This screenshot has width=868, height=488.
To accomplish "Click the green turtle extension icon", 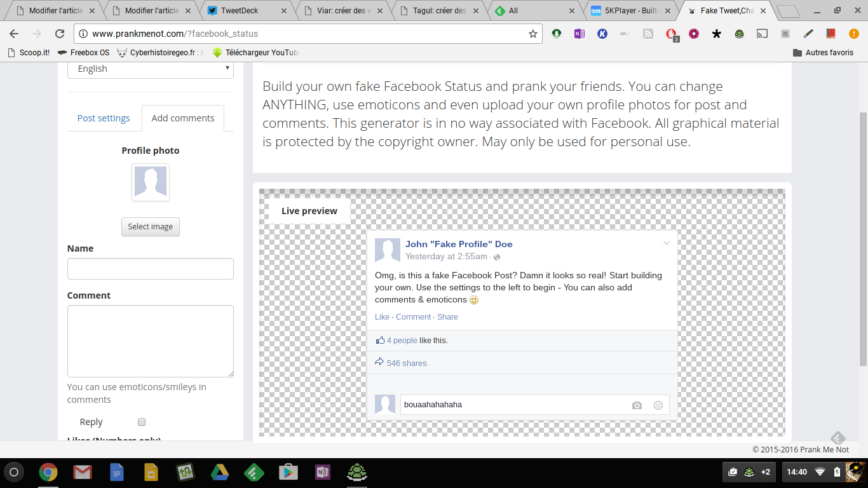I will (739, 34).
